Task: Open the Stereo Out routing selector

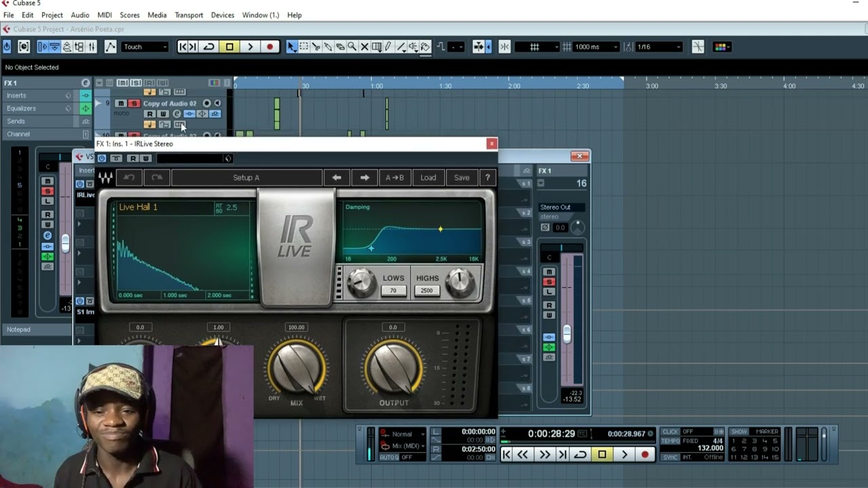Action: 561,207
